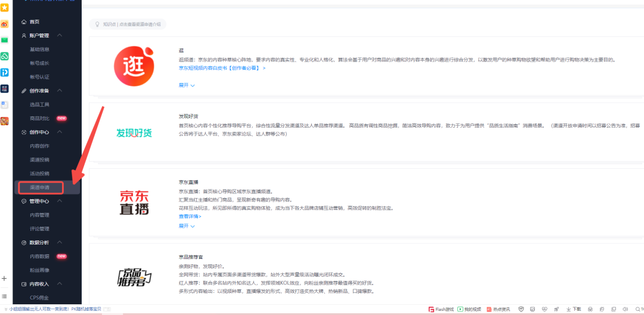Image resolution: width=644 pixels, height=315 pixels.
Task: Open 下载 downloads in the status bar
Action: (574, 309)
